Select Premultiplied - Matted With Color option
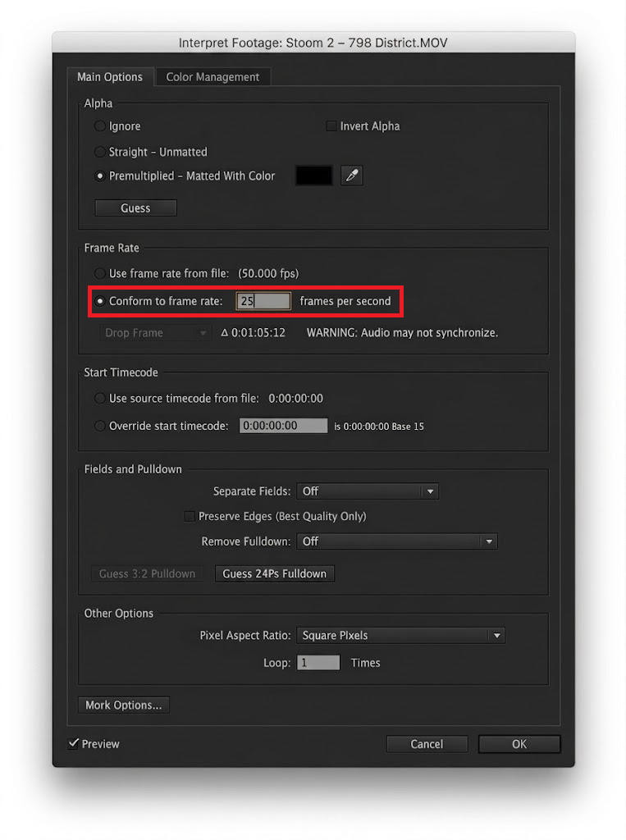 coord(100,176)
